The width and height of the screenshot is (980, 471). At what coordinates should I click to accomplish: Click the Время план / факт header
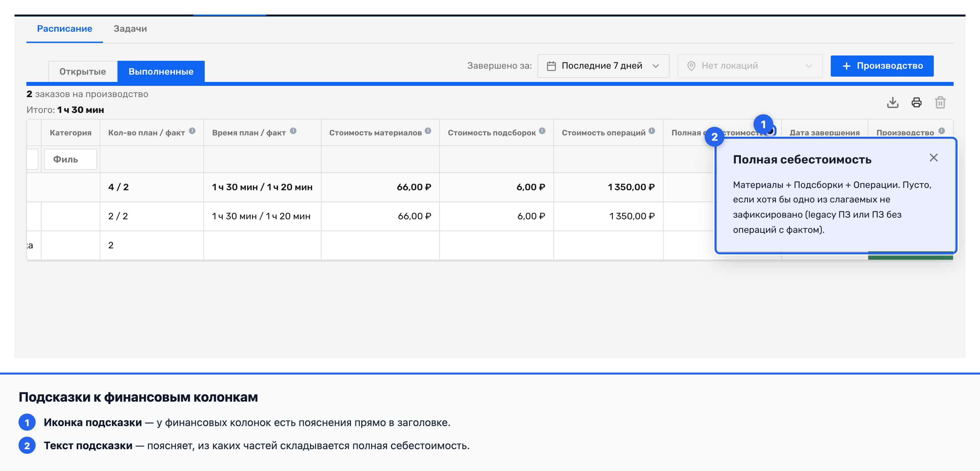[x=249, y=133]
